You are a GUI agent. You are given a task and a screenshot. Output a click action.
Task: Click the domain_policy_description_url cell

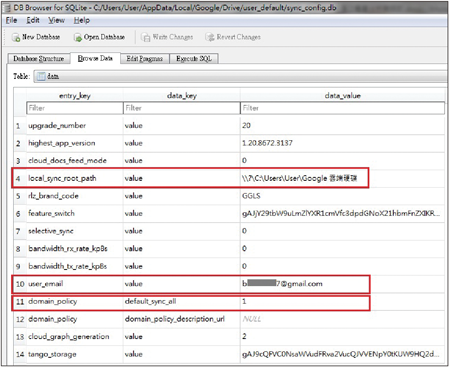(x=182, y=319)
